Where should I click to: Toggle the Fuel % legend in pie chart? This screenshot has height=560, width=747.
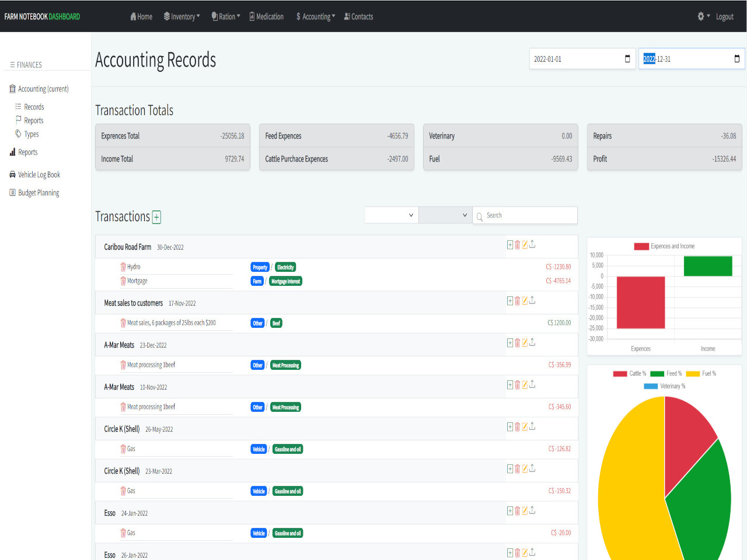point(701,373)
